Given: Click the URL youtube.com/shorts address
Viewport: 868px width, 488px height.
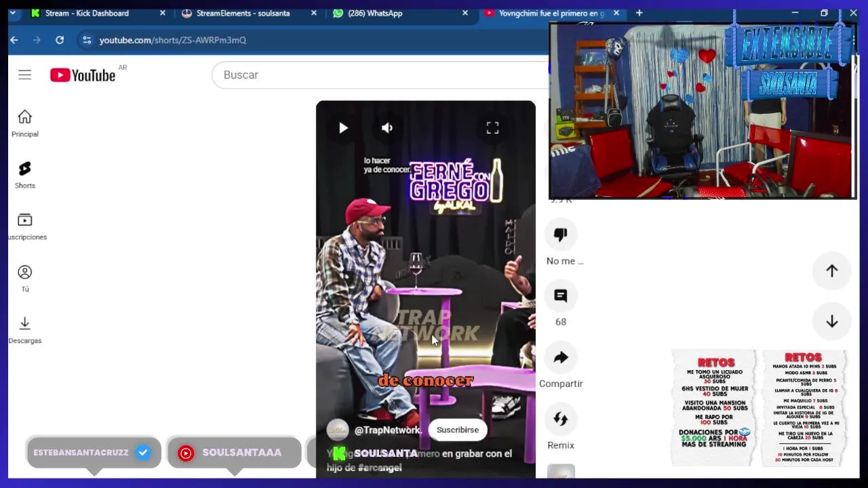Looking at the screenshot, I should pyautogui.click(x=173, y=40).
